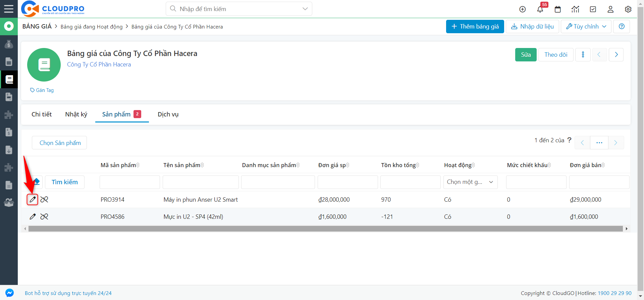The width and height of the screenshot is (644, 300).
Task: Click next page arrow in product list
Action: [x=616, y=143]
